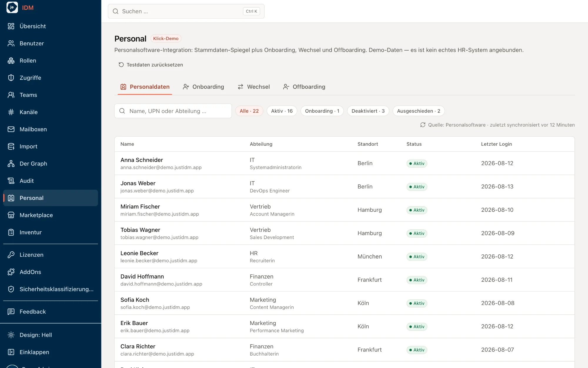Click the Name, UPN oder Abteilung filter field
Image resolution: width=588 pixels, height=368 pixels.
pyautogui.click(x=173, y=111)
